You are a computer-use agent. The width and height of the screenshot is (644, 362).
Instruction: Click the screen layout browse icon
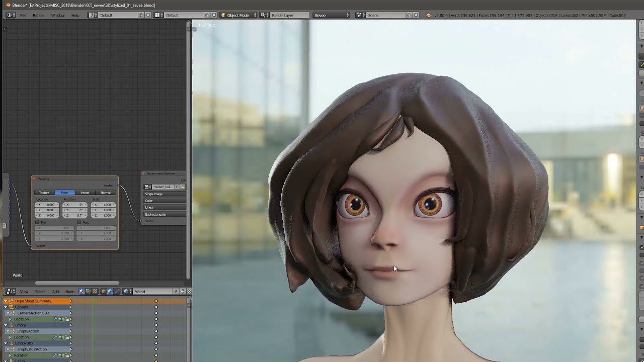pyautogui.click(x=92, y=15)
